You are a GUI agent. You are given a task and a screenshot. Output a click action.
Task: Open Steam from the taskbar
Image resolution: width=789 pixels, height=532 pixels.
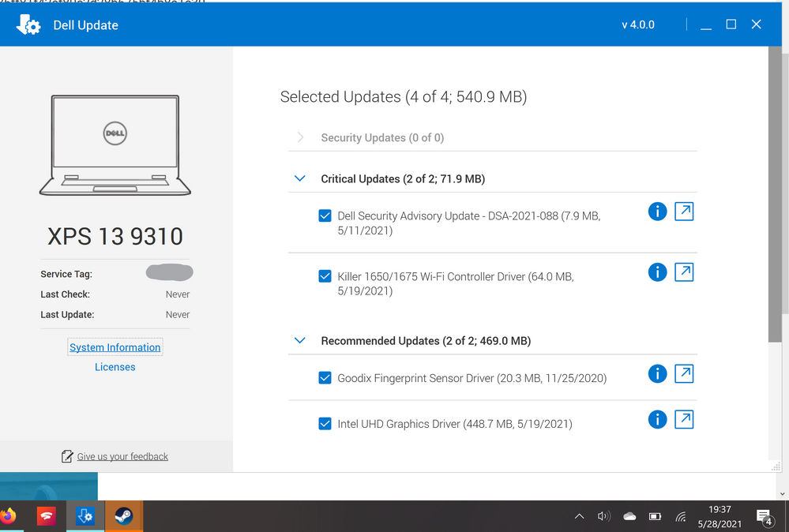(x=124, y=515)
